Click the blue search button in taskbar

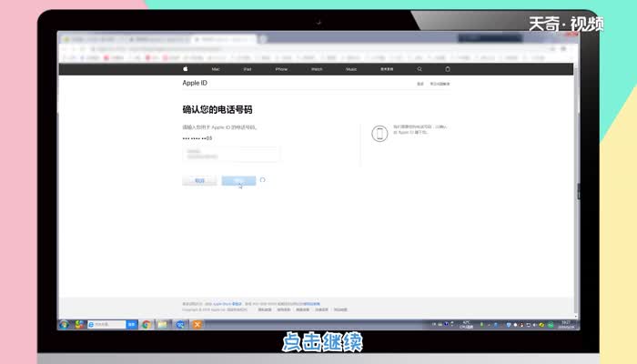(x=132, y=324)
